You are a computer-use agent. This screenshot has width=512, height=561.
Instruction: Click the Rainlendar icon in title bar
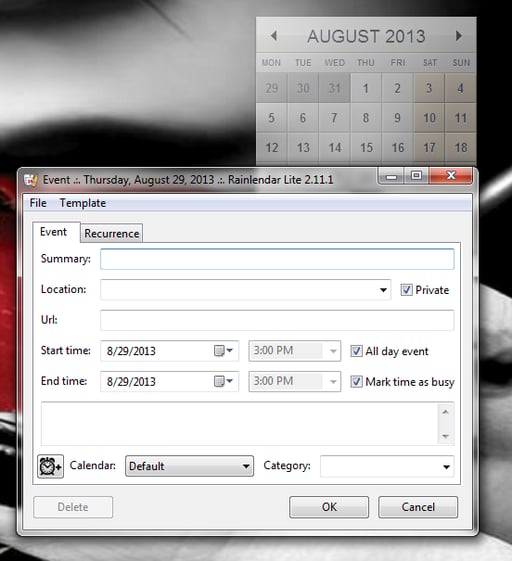(x=31, y=180)
